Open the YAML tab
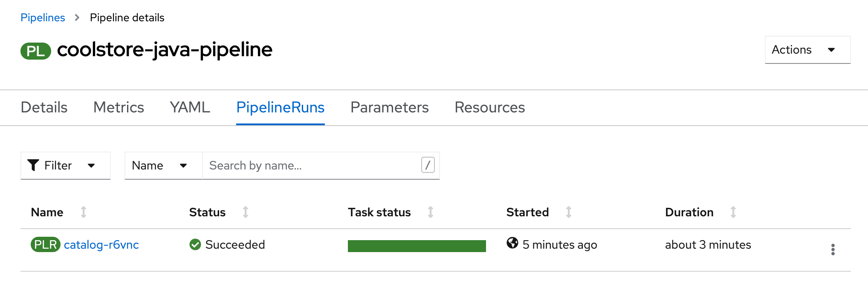 point(190,108)
